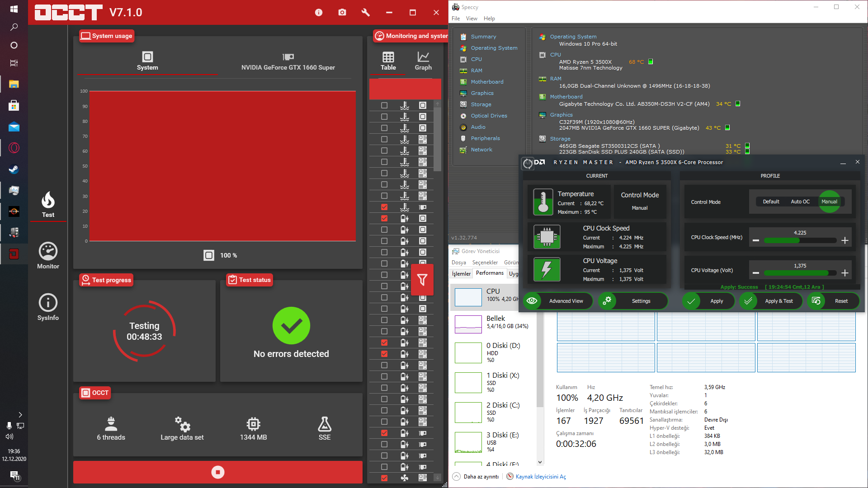This screenshot has height=488, width=868.
Task: Reset the Ryzen Master profile
Action: pyautogui.click(x=833, y=301)
